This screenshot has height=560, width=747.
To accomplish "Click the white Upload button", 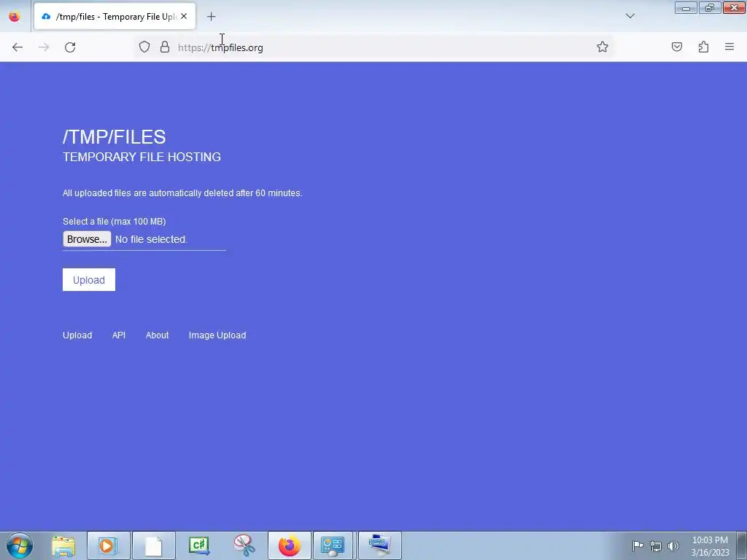I will (x=88, y=279).
